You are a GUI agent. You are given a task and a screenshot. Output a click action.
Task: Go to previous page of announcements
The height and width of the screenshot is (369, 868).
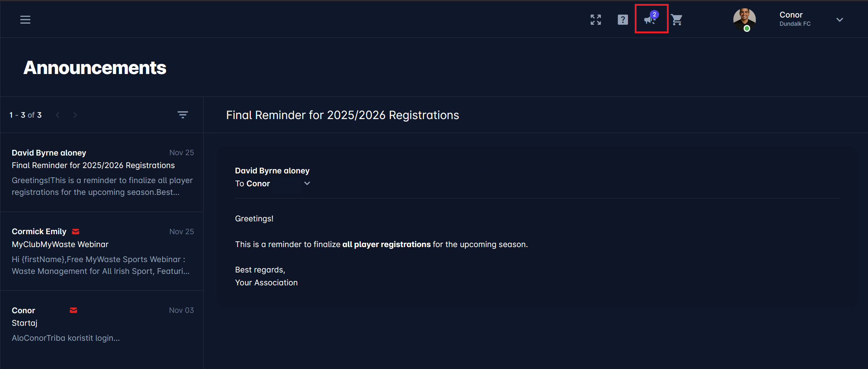58,115
